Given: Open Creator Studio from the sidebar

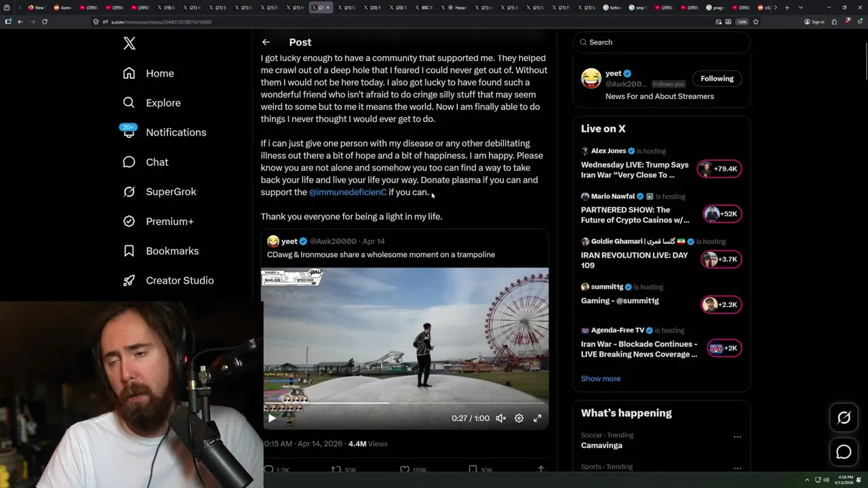Looking at the screenshot, I should [x=168, y=281].
